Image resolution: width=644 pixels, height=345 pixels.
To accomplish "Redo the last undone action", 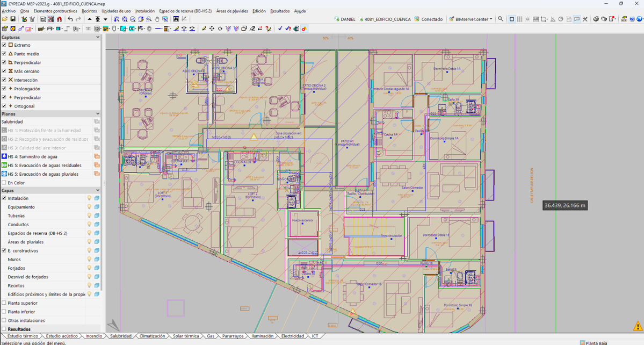I will click(x=78, y=19).
